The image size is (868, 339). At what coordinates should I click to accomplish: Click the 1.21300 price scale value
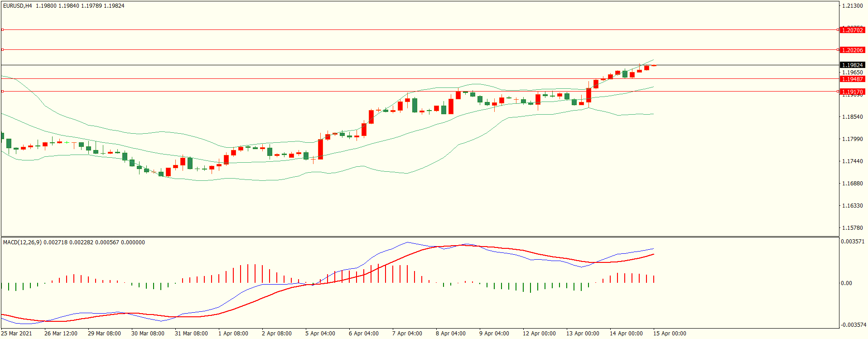[x=852, y=6]
